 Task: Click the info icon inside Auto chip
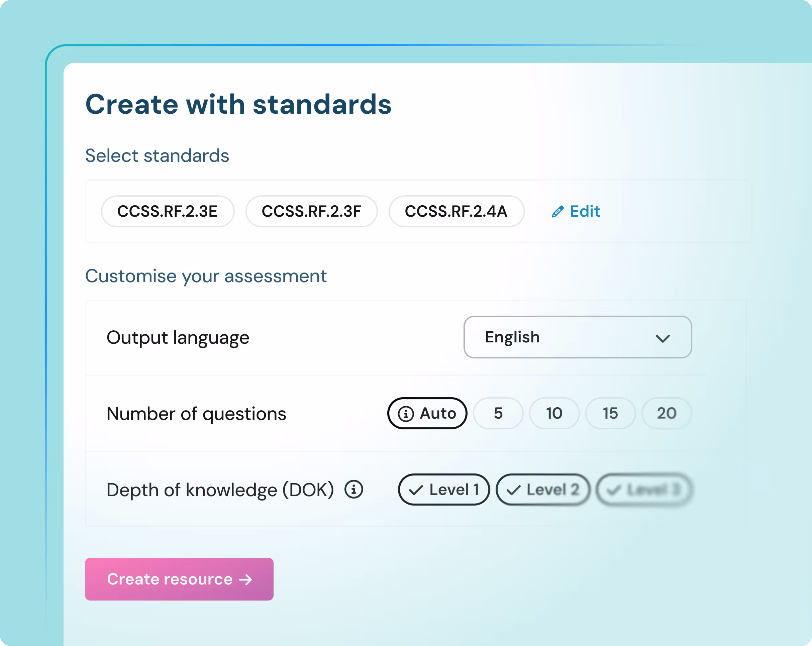pyautogui.click(x=406, y=414)
